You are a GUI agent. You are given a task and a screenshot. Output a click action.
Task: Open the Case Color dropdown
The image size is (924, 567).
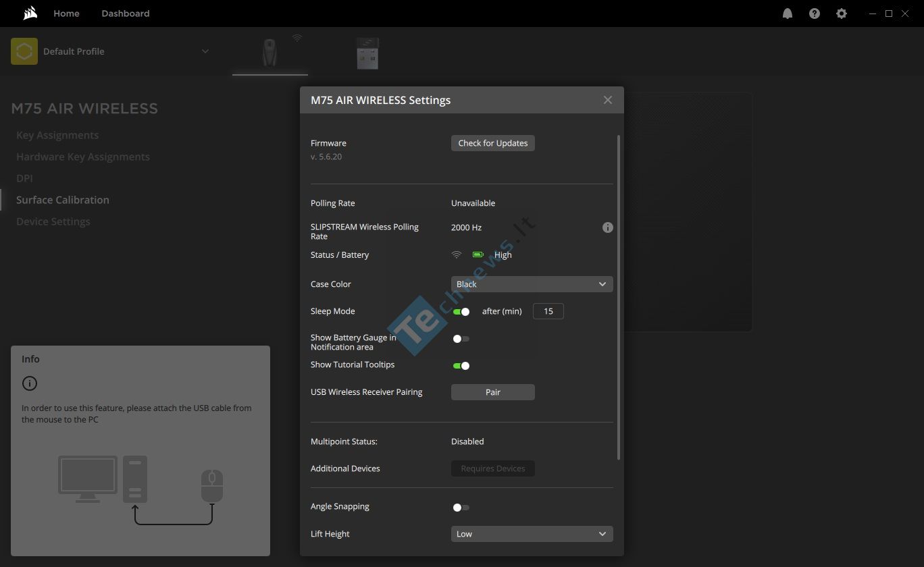tap(532, 284)
